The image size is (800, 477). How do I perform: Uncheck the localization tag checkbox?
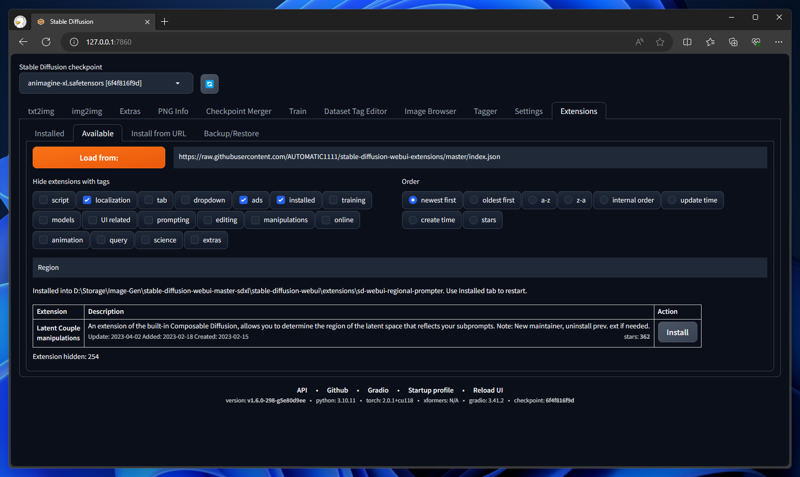tap(87, 200)
